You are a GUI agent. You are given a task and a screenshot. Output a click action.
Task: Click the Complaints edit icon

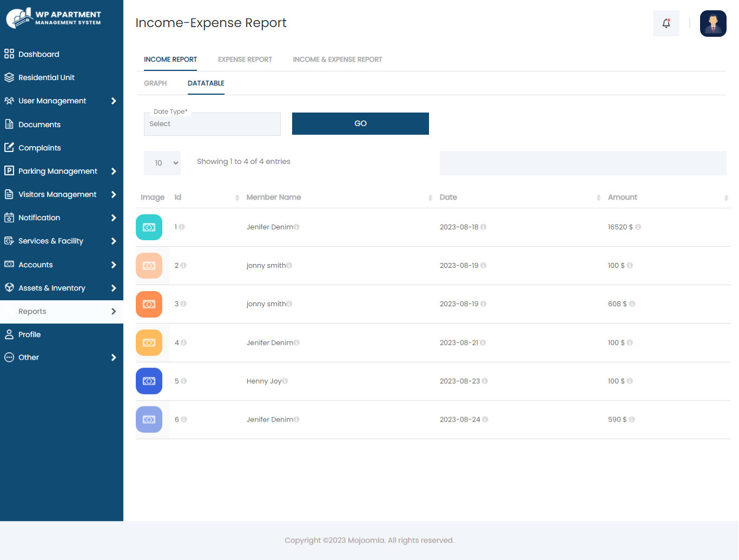tap(9, 147)
